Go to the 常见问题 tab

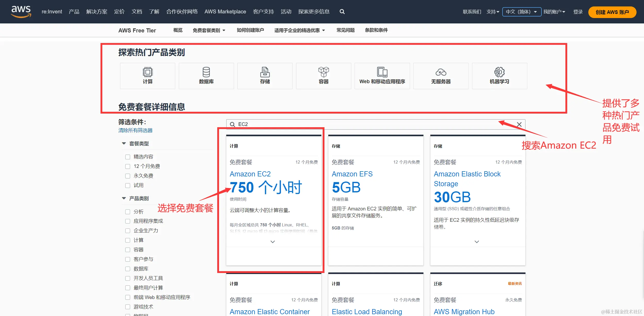pos(346,30)
